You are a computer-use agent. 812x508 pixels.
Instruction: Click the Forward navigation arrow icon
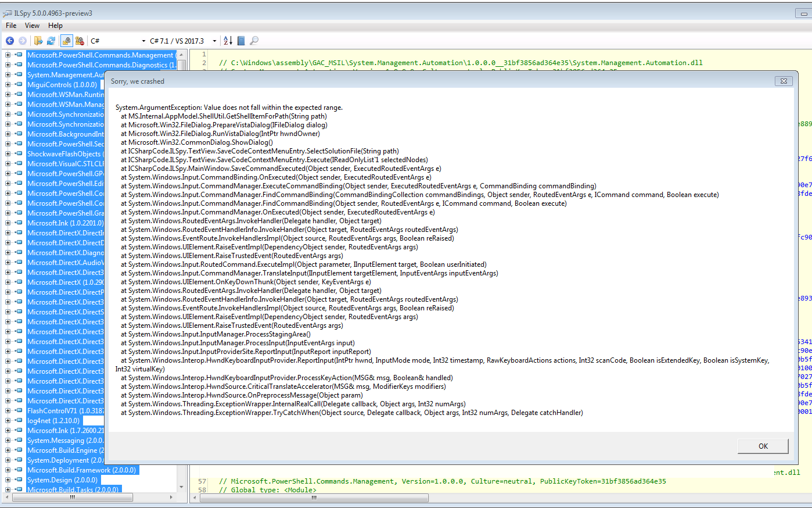click(23, 41)
